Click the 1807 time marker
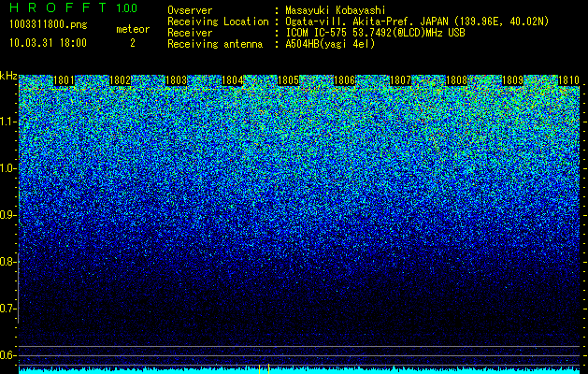Screen dimensions: 588x374 pyautogui.click(x=400, y=80)
